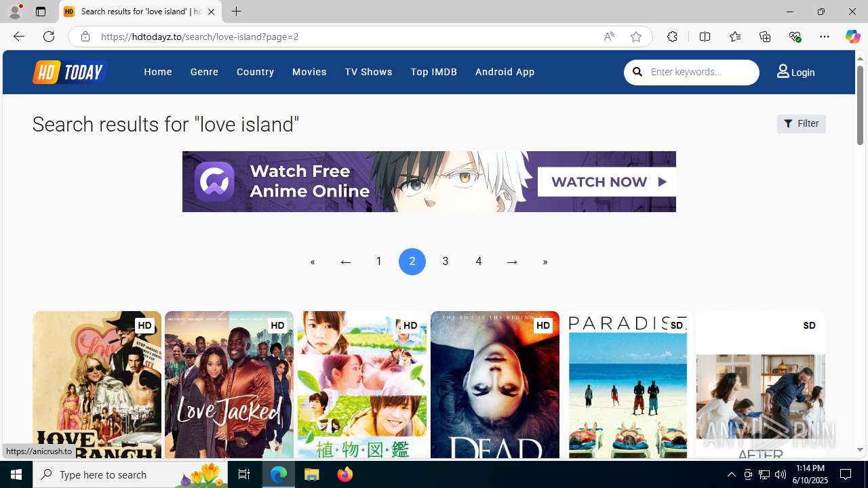This screenshot has width=868, height=488.
Task: Open the Filter options
Action: coord(801,124)
